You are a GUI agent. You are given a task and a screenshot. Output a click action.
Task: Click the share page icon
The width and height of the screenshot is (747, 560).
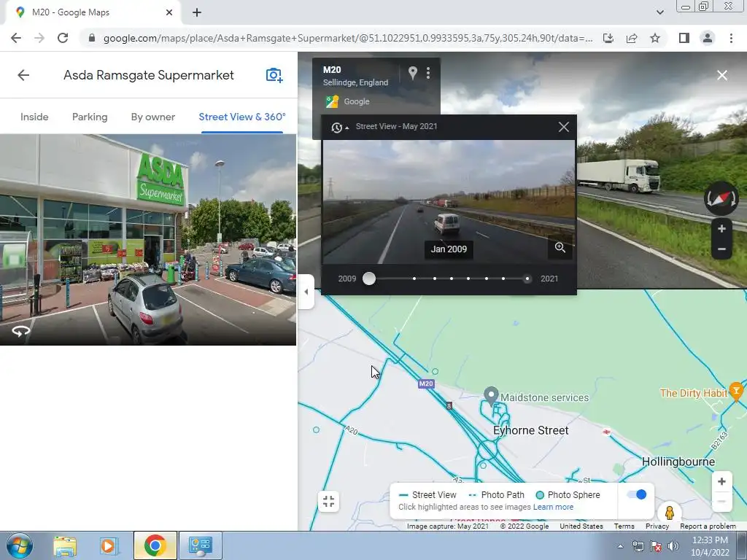coord(632,38)
